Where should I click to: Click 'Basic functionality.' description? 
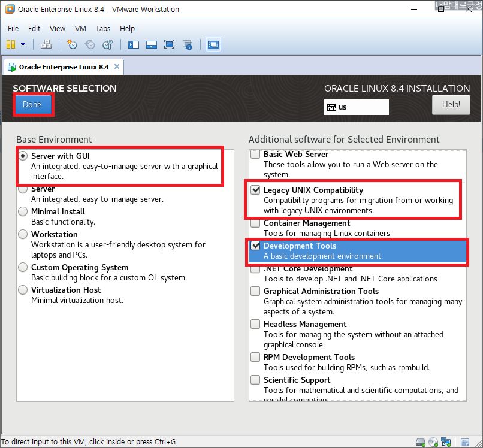(63, 222)
